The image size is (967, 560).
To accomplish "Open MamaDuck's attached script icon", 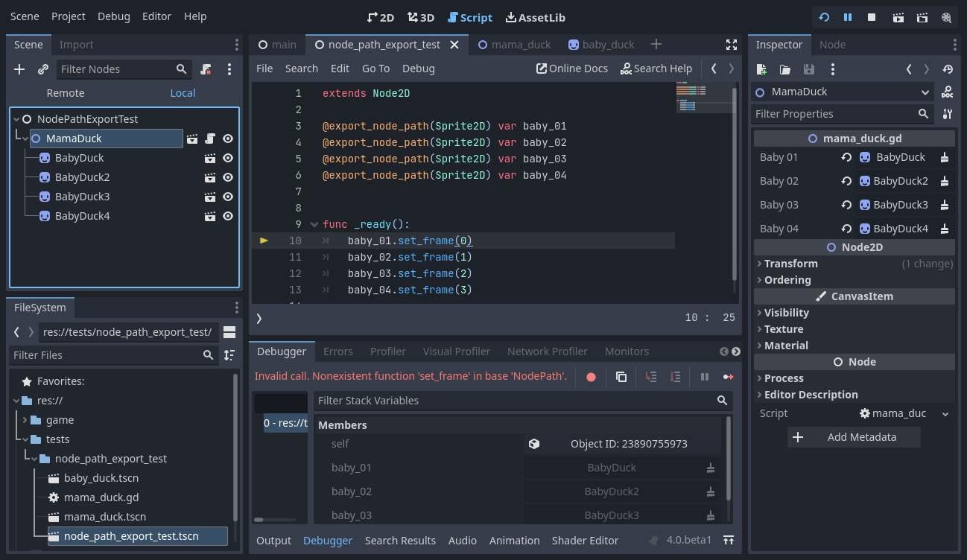I will [210, 139].
